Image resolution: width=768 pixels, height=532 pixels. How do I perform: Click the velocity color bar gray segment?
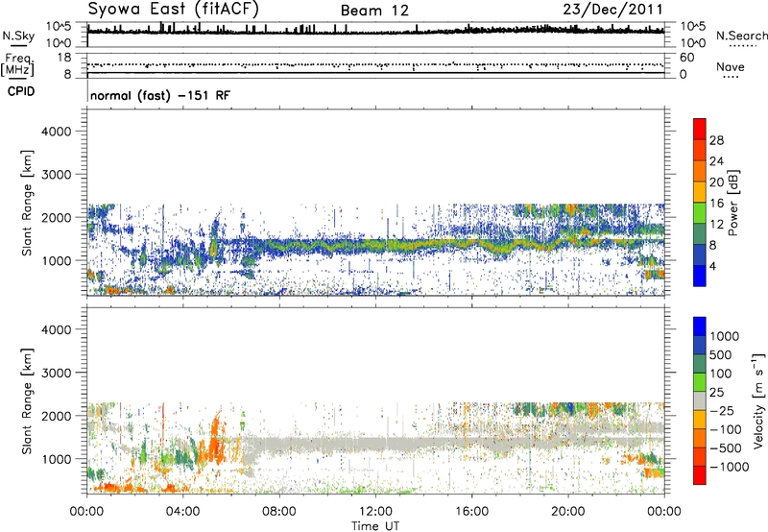pyautogui.click(x=700, y=400)
